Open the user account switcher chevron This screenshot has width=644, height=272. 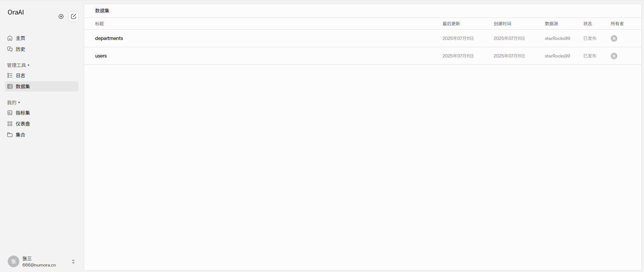(x=73, y=261)
